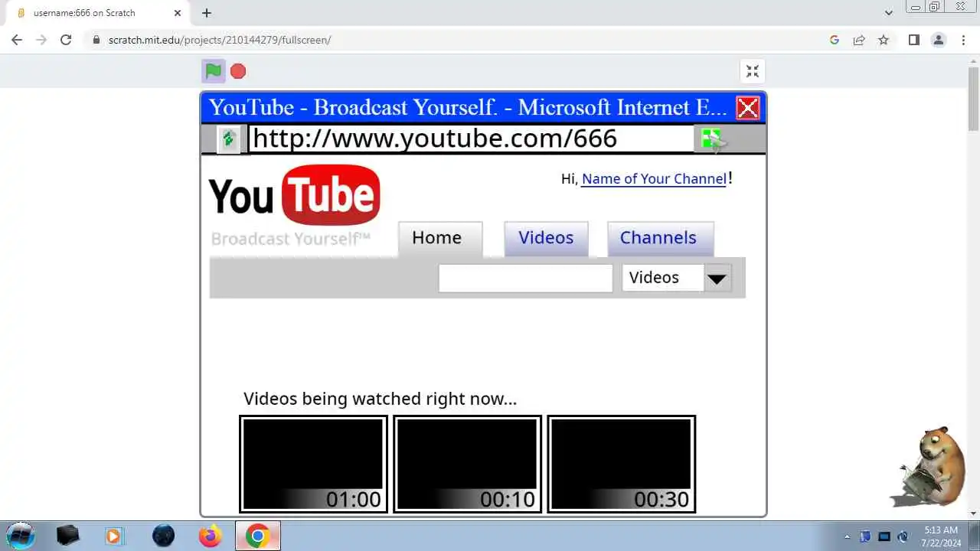
Task: Open the video thumbnail lasting 01:00
Action: [313, 464]
